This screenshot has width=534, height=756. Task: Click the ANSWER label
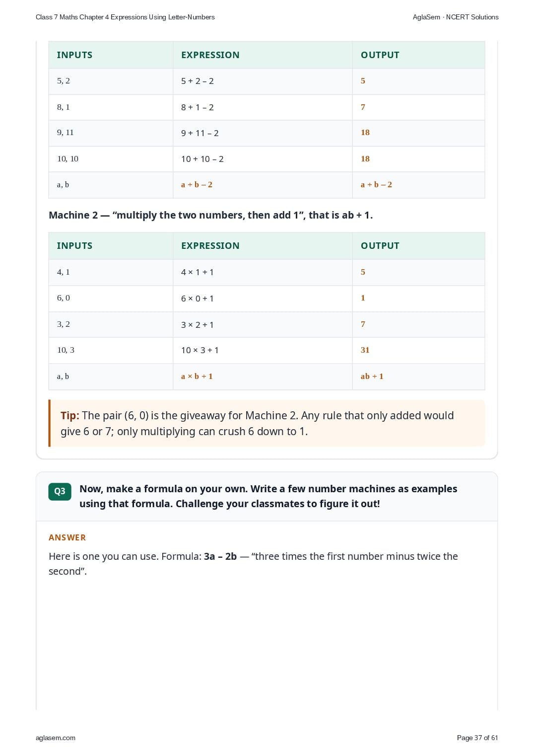coord(67,537)
